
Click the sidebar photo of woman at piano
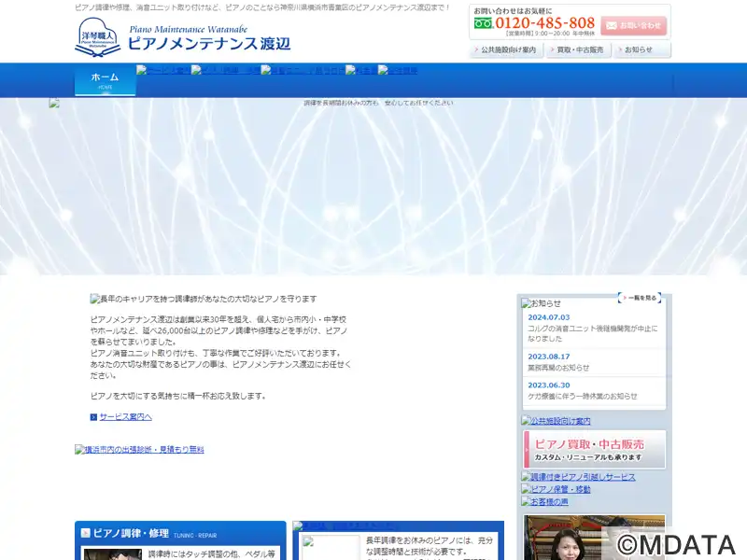click(594, 538)
